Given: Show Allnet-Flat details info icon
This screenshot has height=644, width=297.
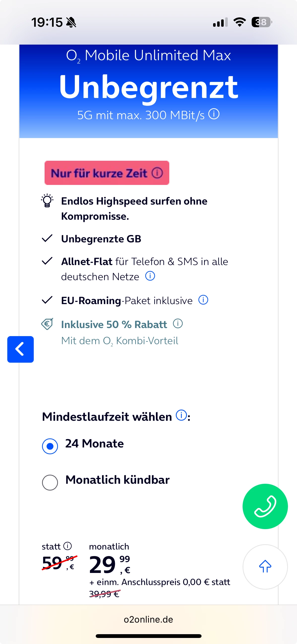Looking at the screenshot, I should tap(150, 276).
